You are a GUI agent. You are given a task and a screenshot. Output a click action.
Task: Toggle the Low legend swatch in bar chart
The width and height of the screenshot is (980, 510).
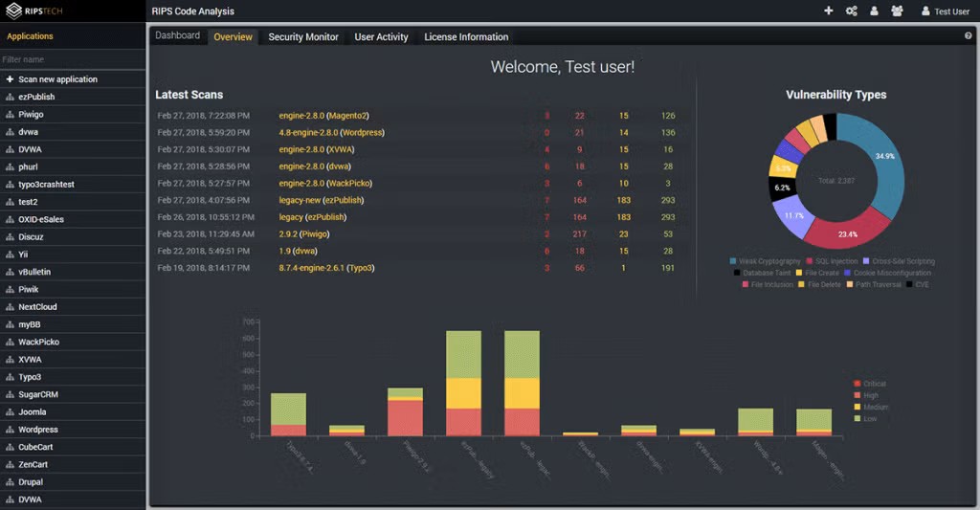pos(857,419)
